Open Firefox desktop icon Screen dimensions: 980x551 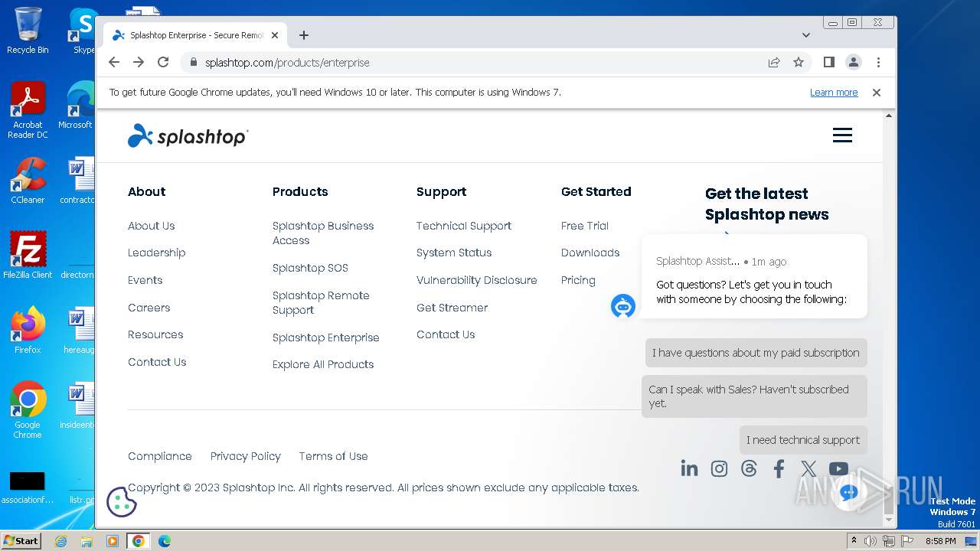[28, 331]
